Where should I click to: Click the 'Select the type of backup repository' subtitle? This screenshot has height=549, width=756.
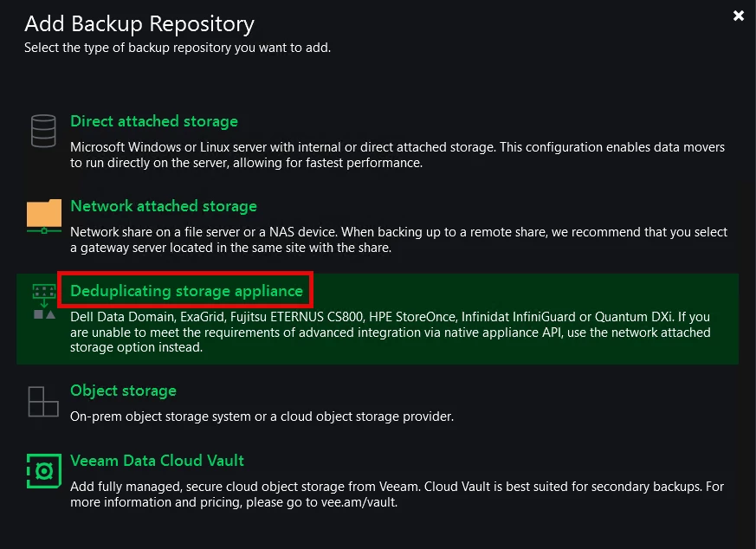178,48
